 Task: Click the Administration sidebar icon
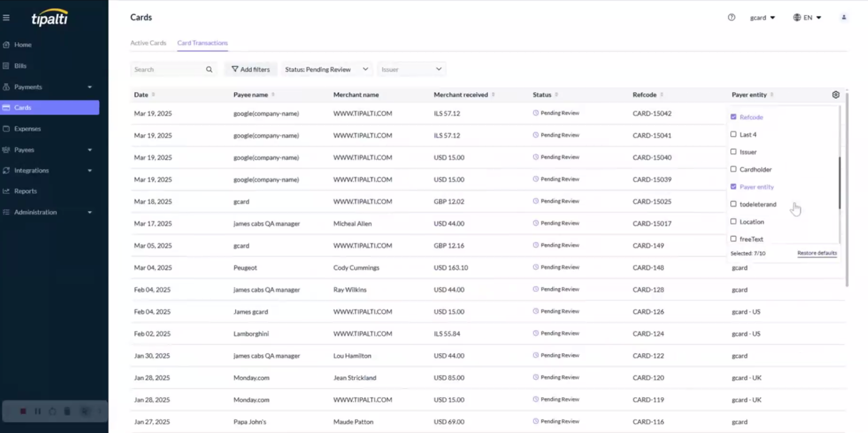point(6,212)
